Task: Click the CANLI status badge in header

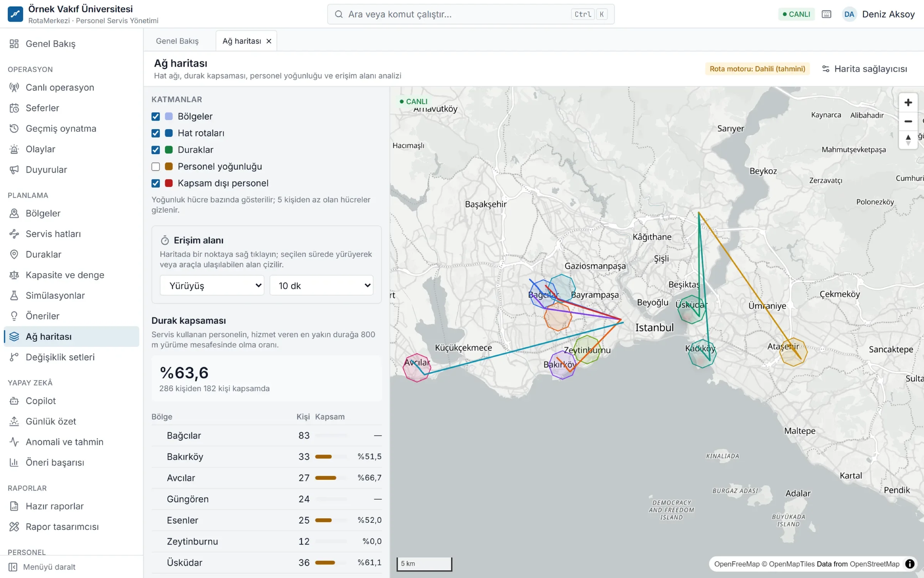Action: [796, 14]
